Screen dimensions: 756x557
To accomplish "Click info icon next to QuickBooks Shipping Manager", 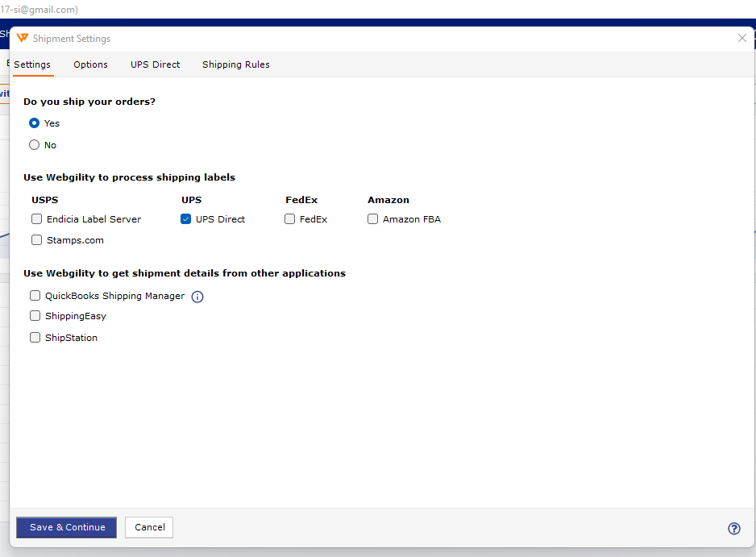I will click(197, 297).
